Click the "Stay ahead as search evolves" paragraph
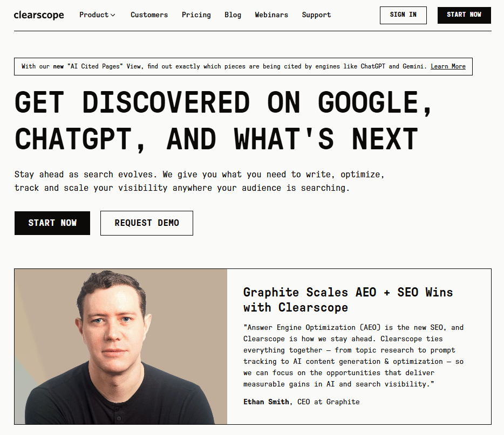504x435 pixels. 199,182
